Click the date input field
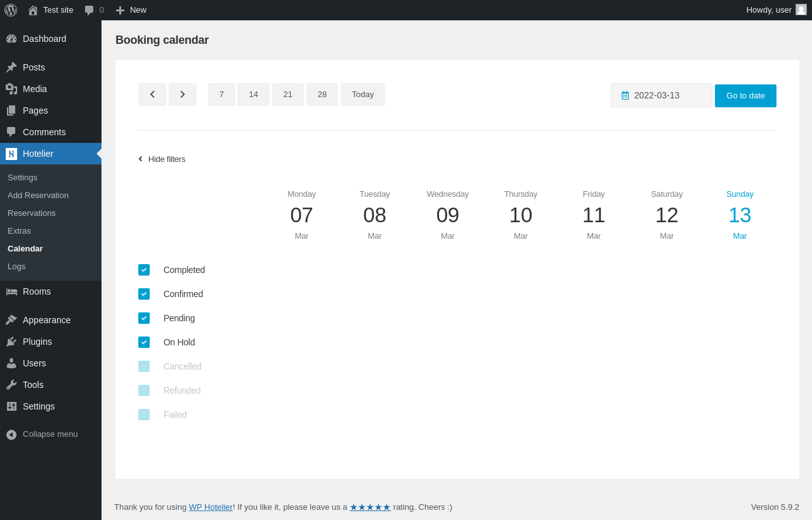This screenshot has width=812, height=520. (x=662, y=95)
